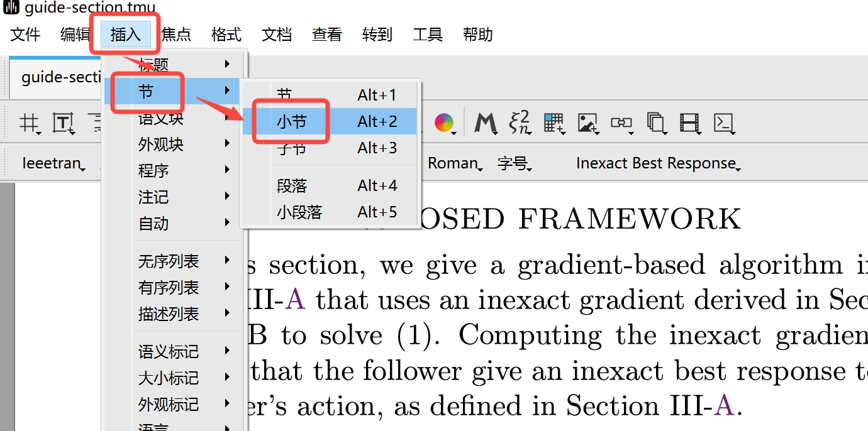Viewport: 868px width, 431px height.
Task: Open the 查看 menu
Action: coord(327,34)
